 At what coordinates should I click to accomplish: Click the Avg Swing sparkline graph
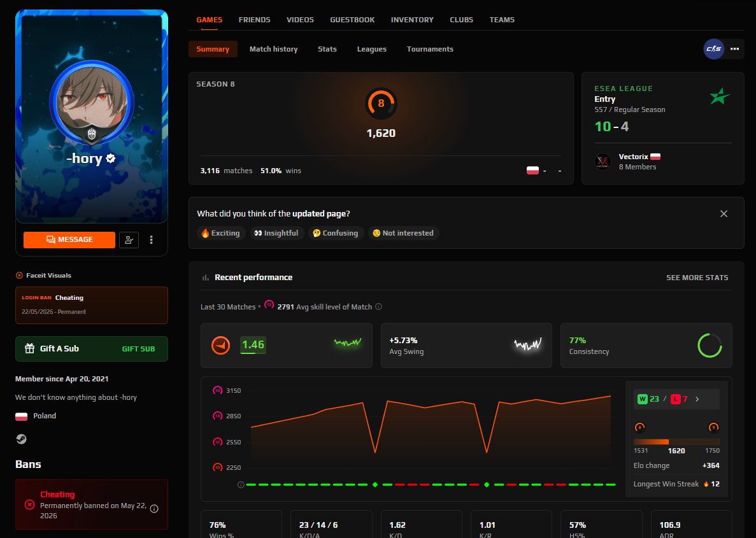[527, 344]
